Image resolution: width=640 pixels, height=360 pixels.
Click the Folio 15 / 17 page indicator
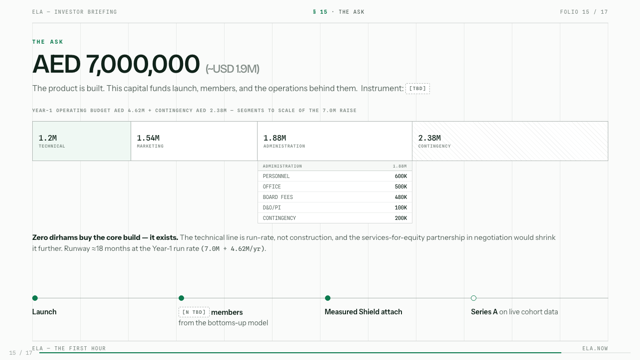point(584,12)
